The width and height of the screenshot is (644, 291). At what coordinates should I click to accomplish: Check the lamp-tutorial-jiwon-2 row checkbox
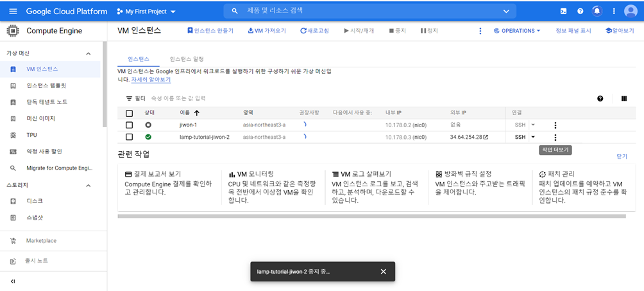[130, 137]
